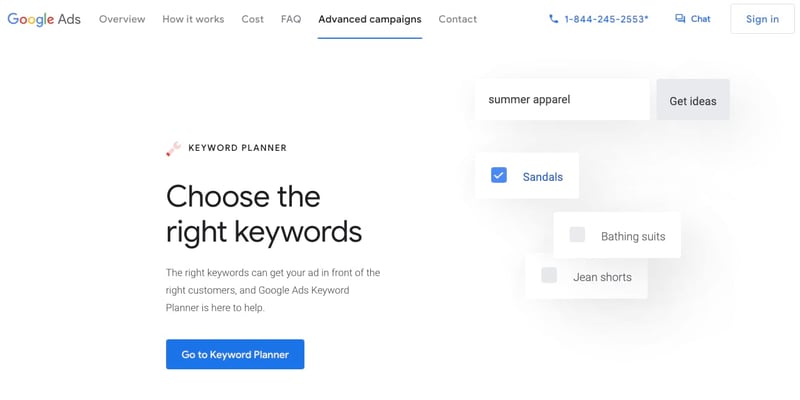Screen dimensions: 800x400
Task: Open the How it works page
Action: click(193, 19)
